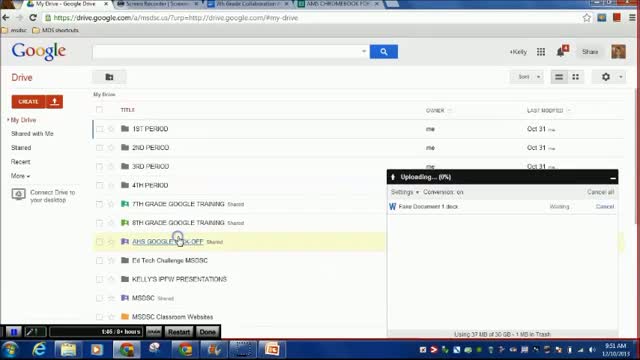Open Internet Explorer from the taskbar

pyautogui.click(x=39, y=350)
